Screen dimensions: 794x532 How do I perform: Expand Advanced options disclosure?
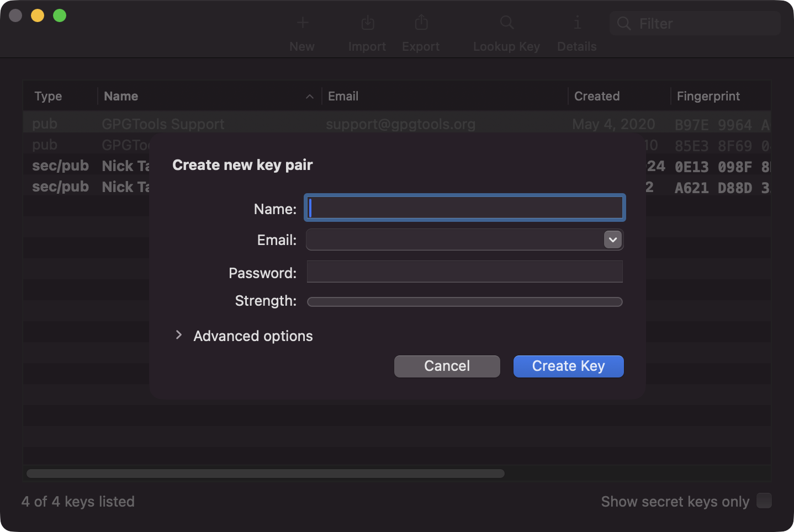pyautogui.click(x=179, y=335)
